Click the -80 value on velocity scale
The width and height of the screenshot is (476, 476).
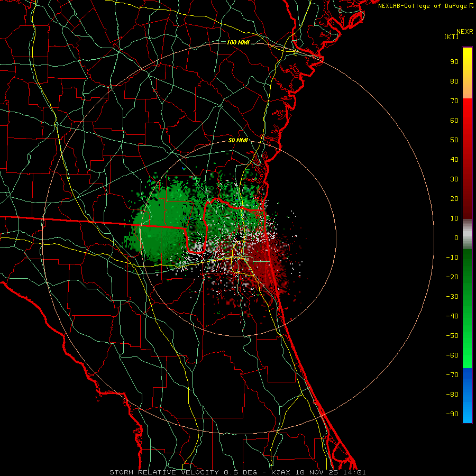tap(452, 395)
